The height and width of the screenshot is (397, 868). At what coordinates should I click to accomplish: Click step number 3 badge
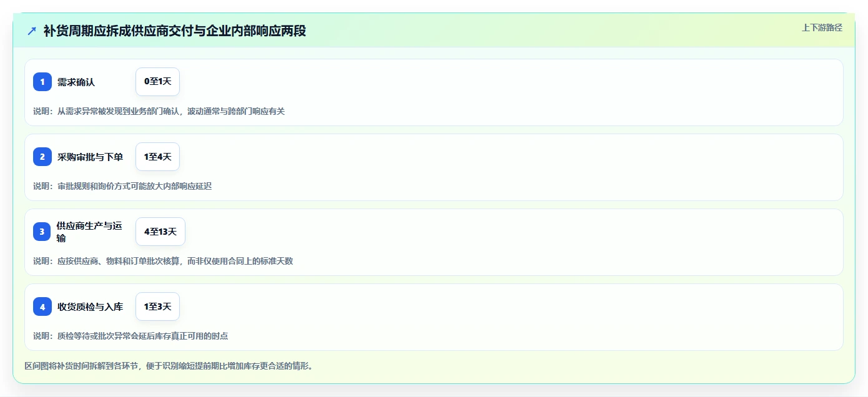pos(42,232)
